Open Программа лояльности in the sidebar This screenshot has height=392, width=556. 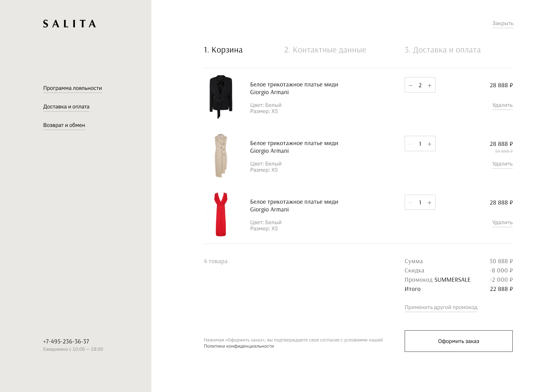point(73,88)
